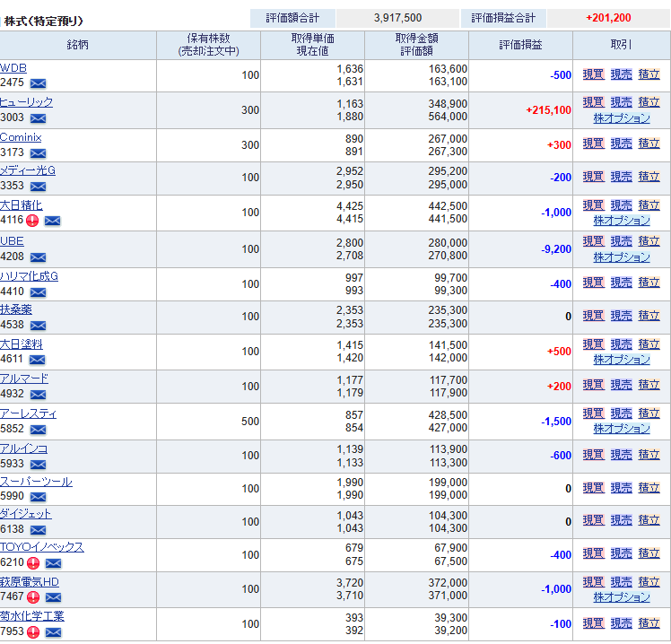Open the ヒューリック stock name link
671x644 pixels.
(26, 102)
